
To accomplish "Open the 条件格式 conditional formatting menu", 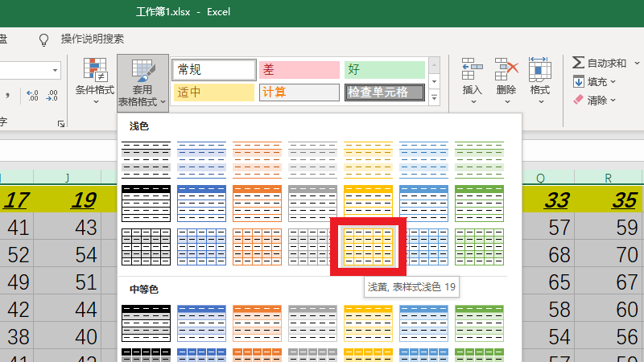I will pyautogui.click(x=94, y=80).
